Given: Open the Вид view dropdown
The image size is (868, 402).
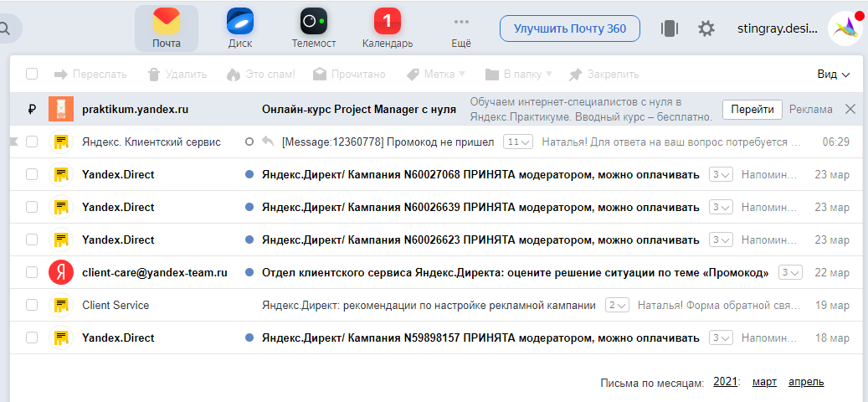Looking at the screenshot, I should (833, 75).
